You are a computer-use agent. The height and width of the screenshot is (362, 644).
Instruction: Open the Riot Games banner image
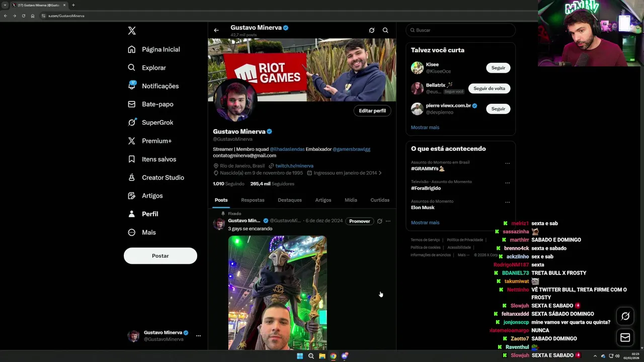point(302,69)
